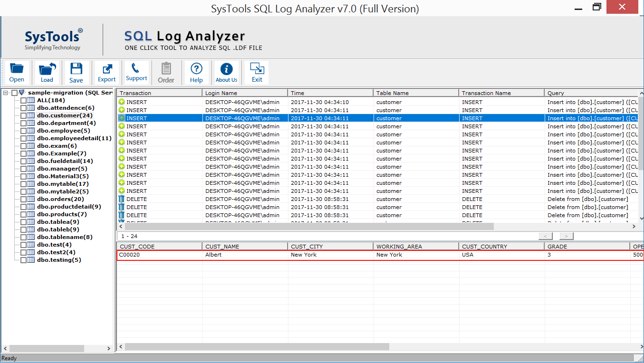Image resolution: width=644 pixels, height=363 pixels.
Task: Go to next page arrow button
Action: [x=566, y=236]
